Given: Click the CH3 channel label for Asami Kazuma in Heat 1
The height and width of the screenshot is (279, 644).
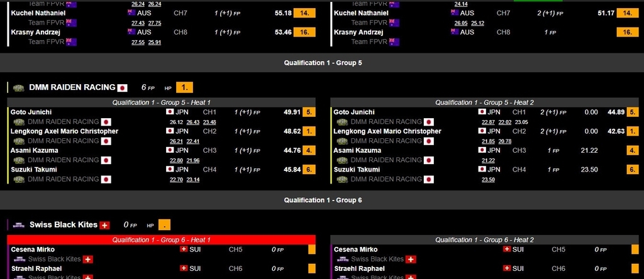Looking at the screenshot, I should [x=209, y=150].
